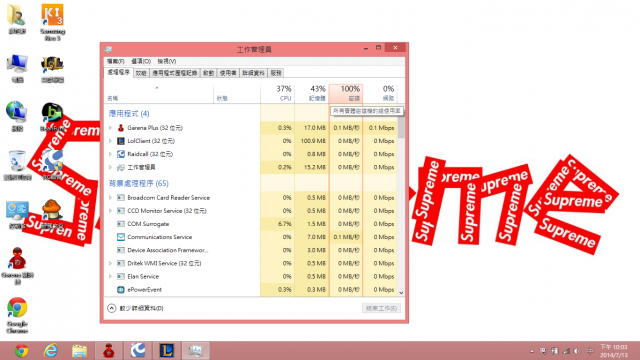Switch to RaidCall in the taskbar

138,351
